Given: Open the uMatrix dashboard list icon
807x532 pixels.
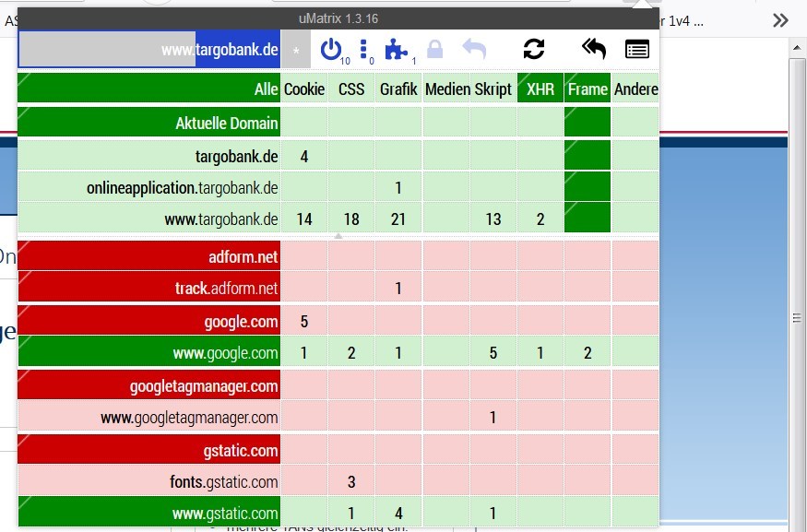Looking at the screenshot, I should pos(636,50).
